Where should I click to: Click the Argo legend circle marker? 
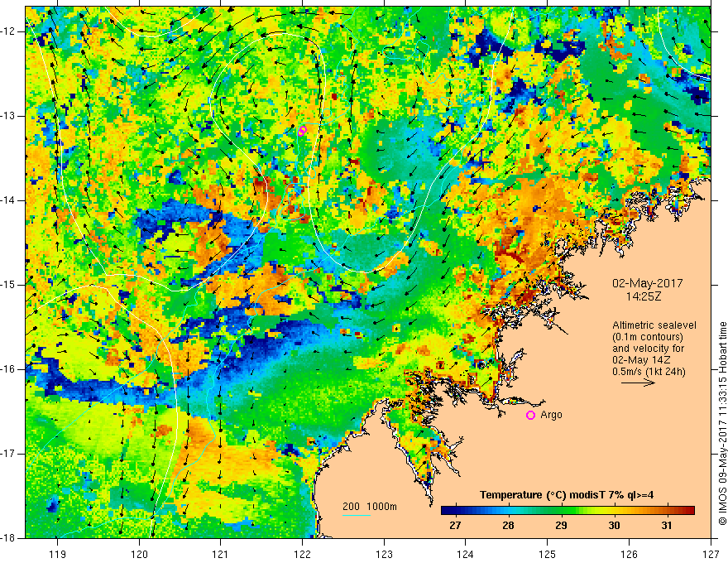(x=530, y=415)
